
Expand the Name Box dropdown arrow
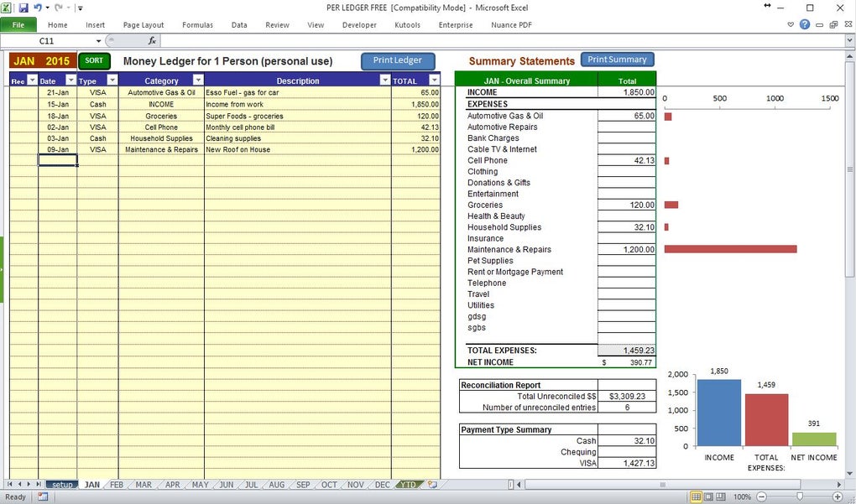98,41
